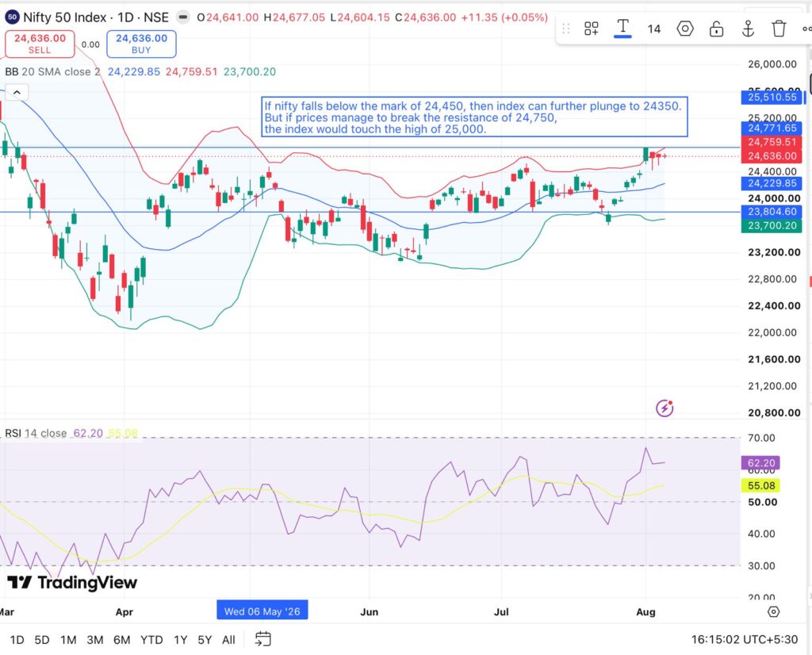Select the annotation text box about Nifty levels
This screenshot has width=812, height=655.
pyautogui.click(x=474, y=117)
